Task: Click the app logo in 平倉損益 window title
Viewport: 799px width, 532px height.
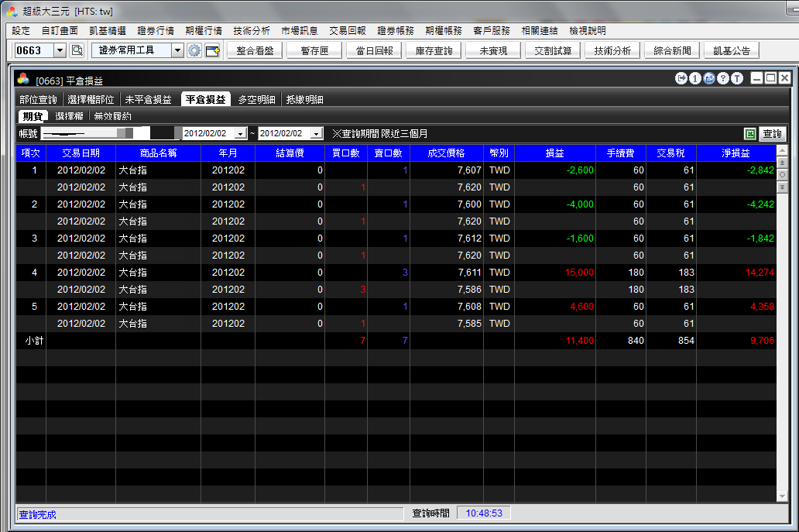Action: [23, 78]
